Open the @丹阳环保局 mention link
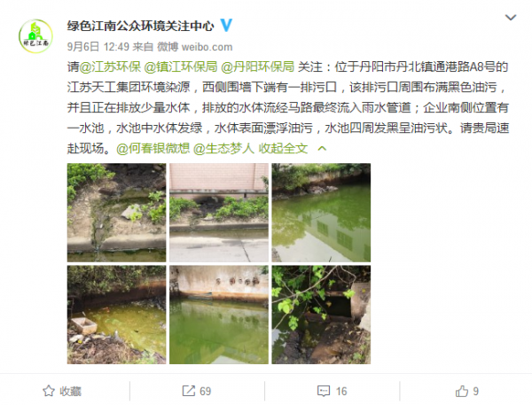Viewport: 532px width, 405px height. pyautogui.click(x=257, y=66)
